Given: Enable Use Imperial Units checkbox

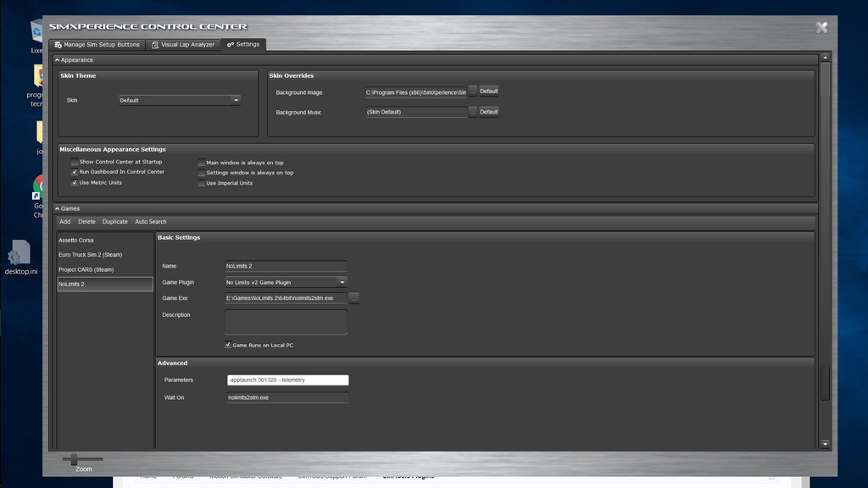Looking at the screenshot, I should [x=202, y=183].
